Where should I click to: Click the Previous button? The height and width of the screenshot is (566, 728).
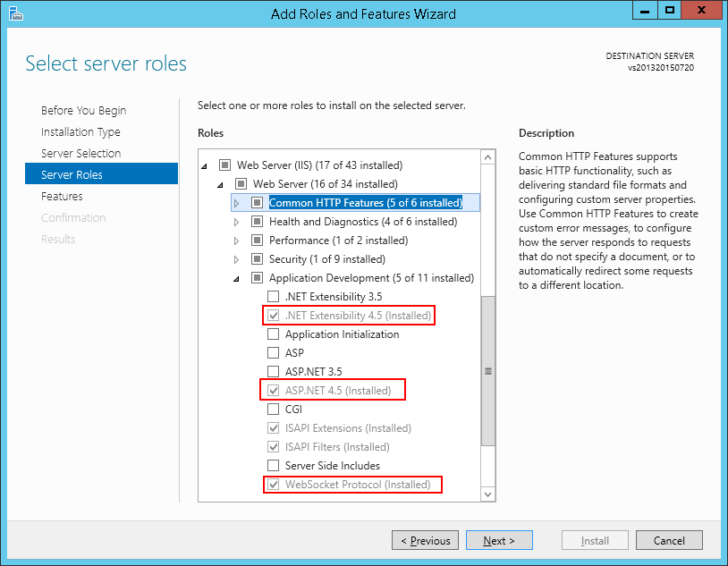click(426, 540)
